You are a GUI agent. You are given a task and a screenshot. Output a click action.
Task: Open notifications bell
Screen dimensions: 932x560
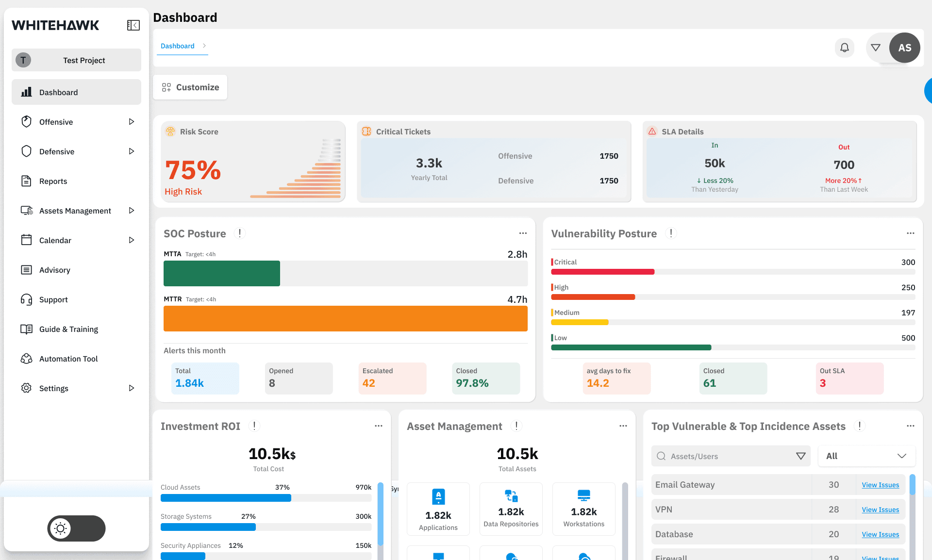[x=845, y=48]
